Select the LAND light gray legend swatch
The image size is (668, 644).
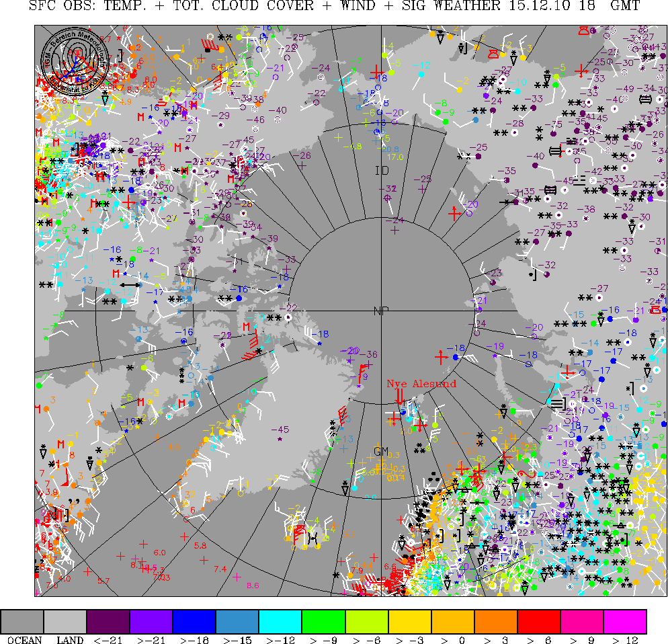[x=65, y=621]
